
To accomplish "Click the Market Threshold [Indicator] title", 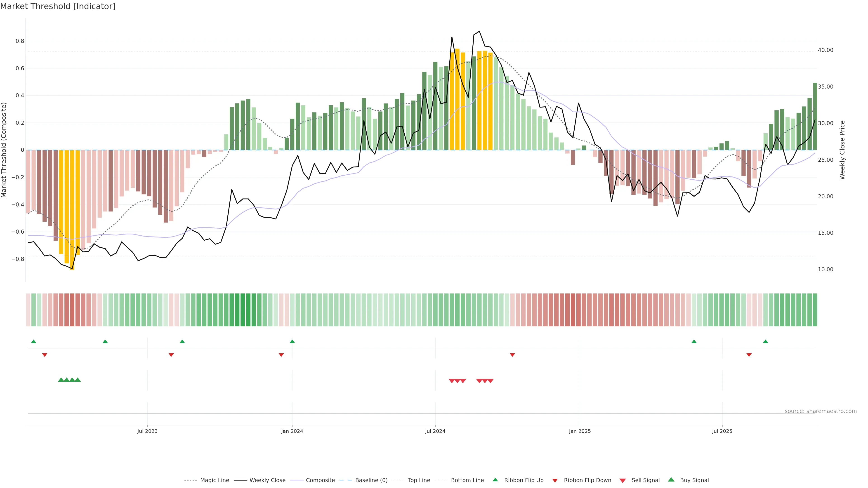I will click(58, 6).
